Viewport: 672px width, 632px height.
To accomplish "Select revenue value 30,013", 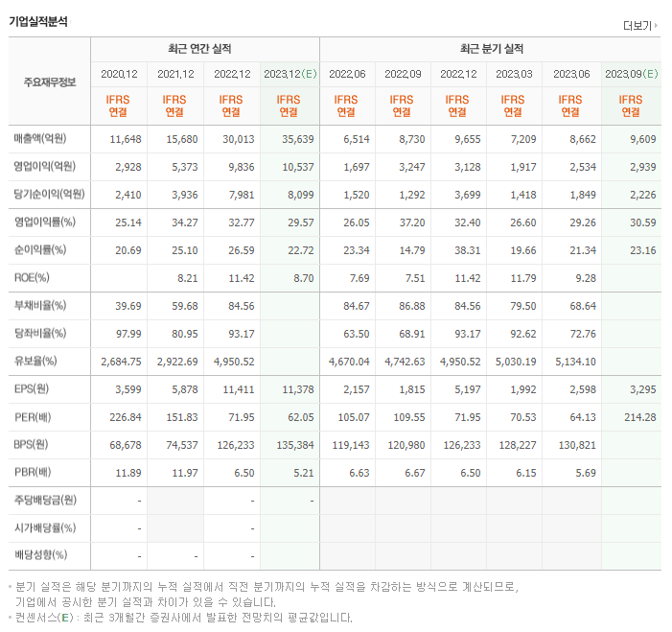I will pos(239,139).
